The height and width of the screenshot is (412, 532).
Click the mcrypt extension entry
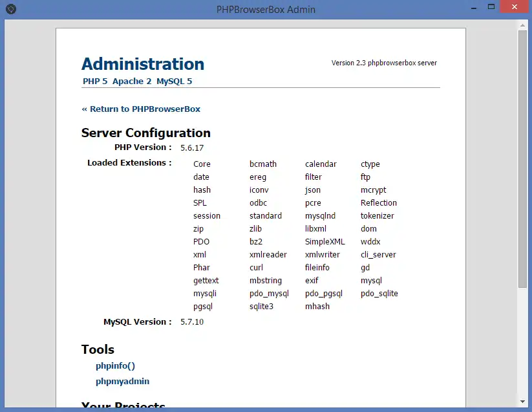pos(374,190)
